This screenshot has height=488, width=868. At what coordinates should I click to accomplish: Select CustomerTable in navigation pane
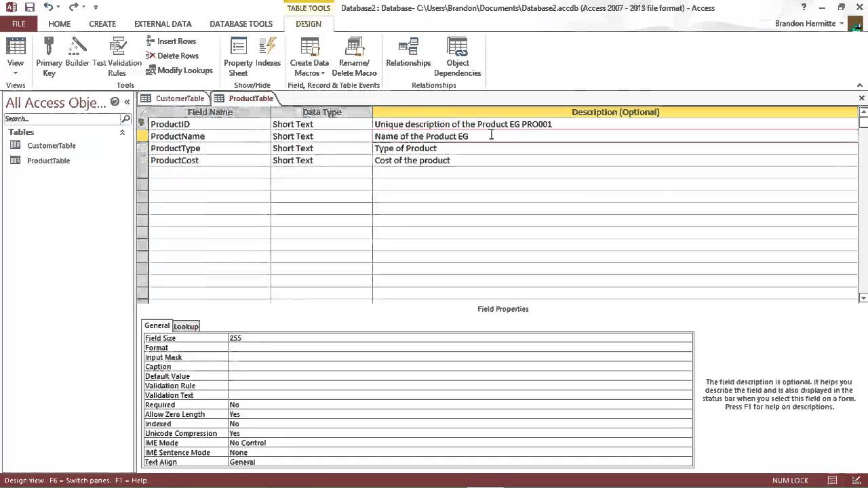pos(52,146)
